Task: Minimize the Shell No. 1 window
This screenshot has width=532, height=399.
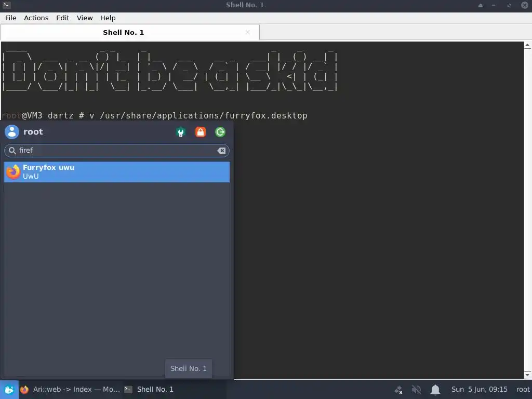Action: pyautogui.click(x=494, y=5)
